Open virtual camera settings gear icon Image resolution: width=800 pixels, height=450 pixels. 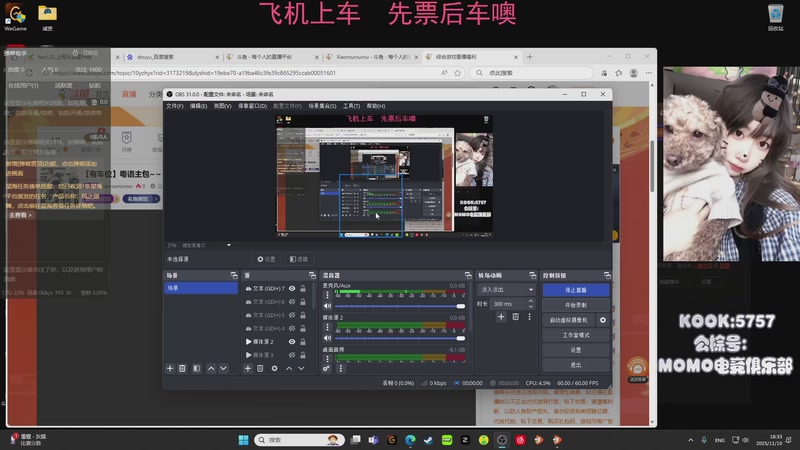point(603,320)
